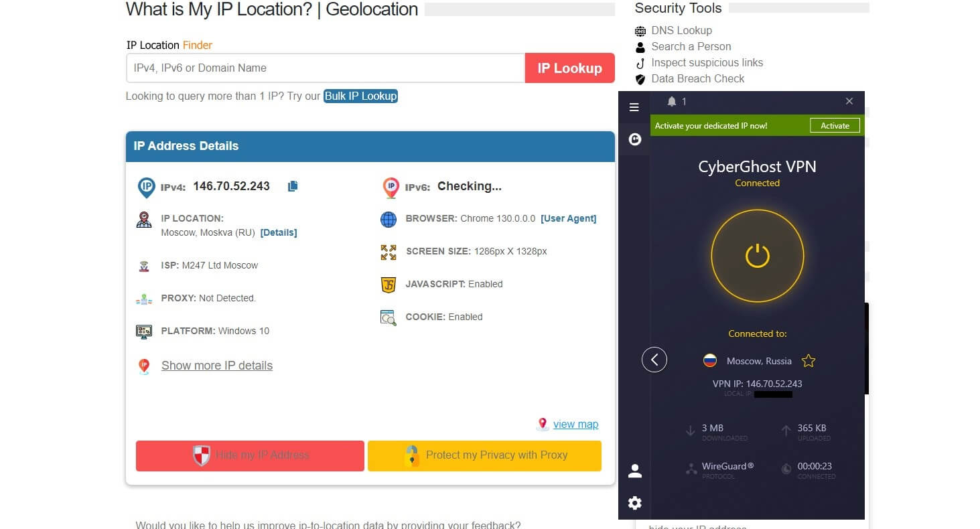Open Bulk IP Lookup

point(360,96)
